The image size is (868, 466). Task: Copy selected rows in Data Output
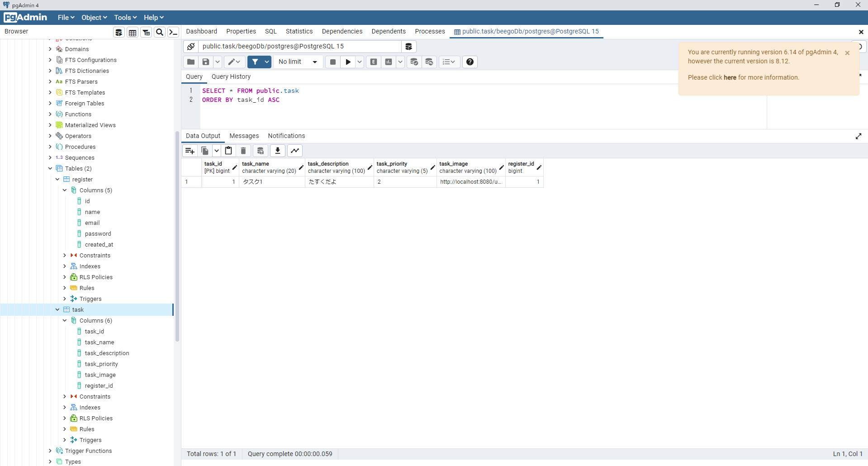(205, 151)
